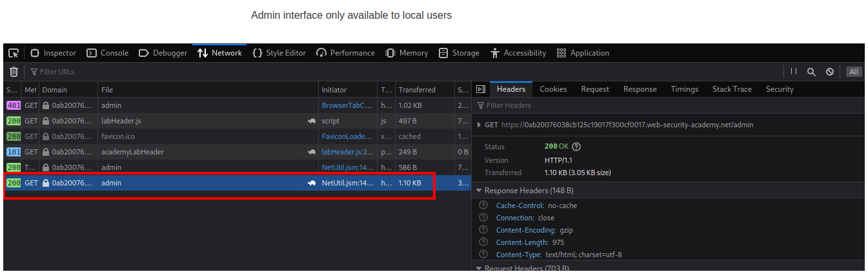
Task: Open network search with magnifier icon
Action: pyautogui.click(x=811, y=72)
